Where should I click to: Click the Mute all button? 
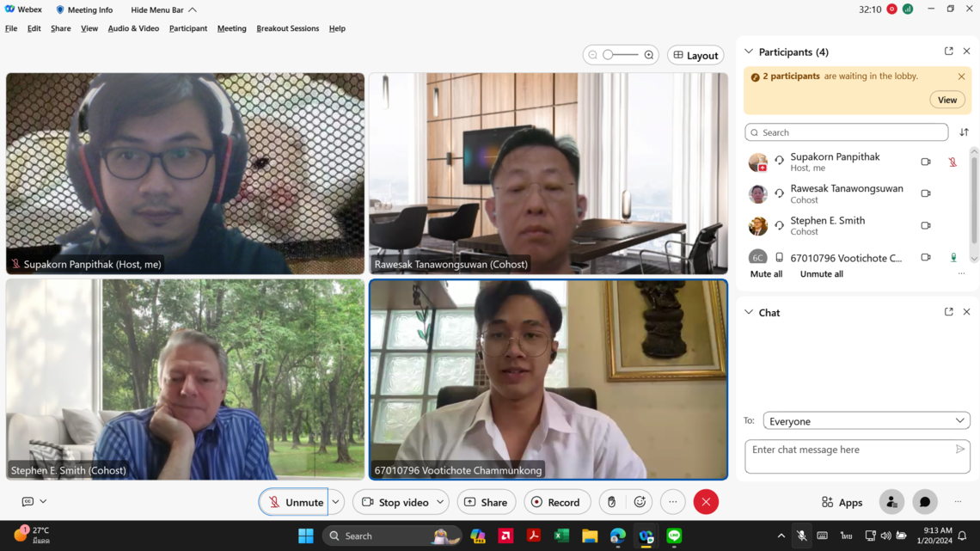766,274
